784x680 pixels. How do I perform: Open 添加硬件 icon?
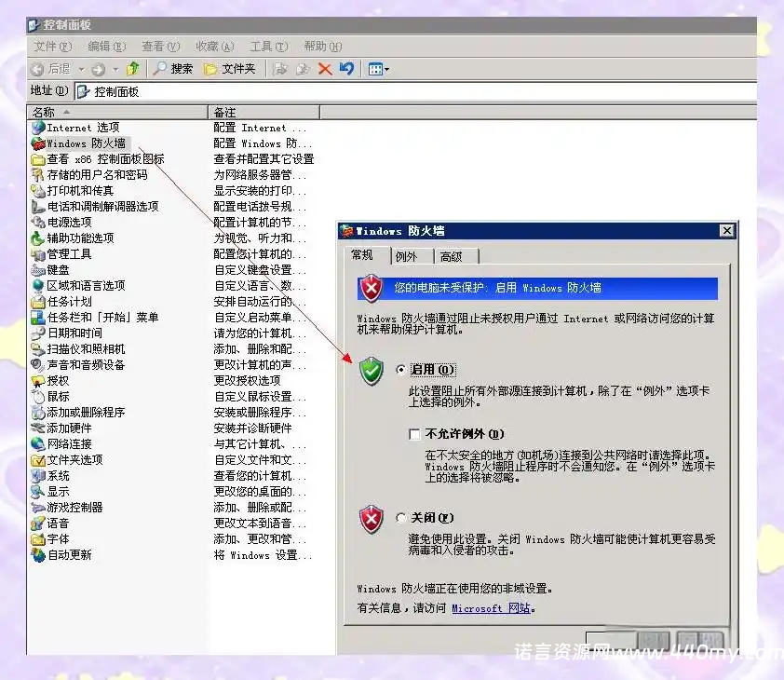tap(38, 428)
